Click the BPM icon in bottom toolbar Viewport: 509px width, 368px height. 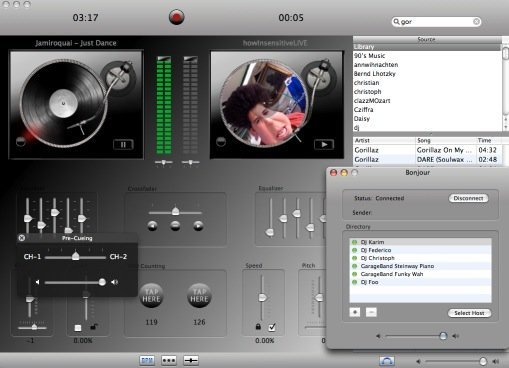[x=147, y=360]
